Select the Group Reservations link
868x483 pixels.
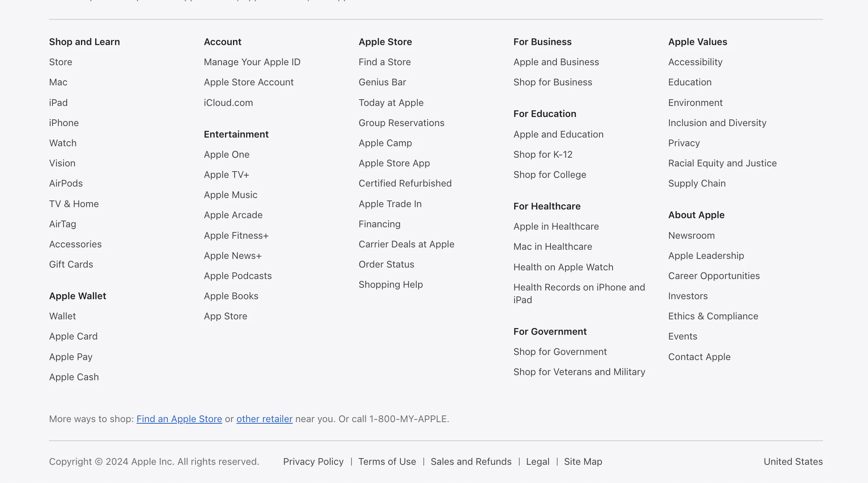401,123
